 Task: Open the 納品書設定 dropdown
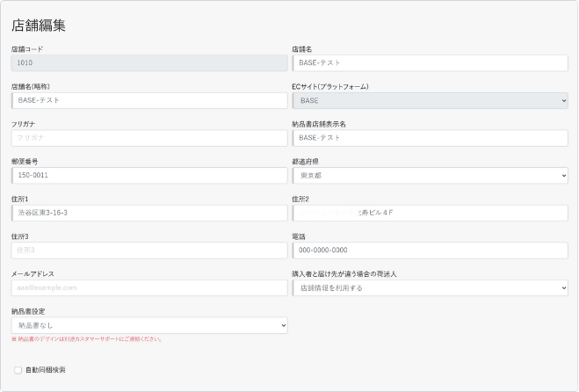(x=149, y=325)
